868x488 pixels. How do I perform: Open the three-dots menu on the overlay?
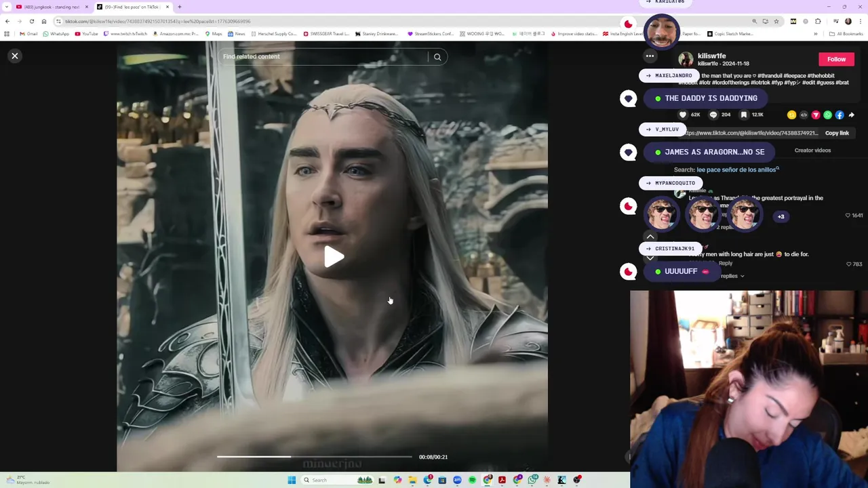pyautogui.click(x=650, y=56)
